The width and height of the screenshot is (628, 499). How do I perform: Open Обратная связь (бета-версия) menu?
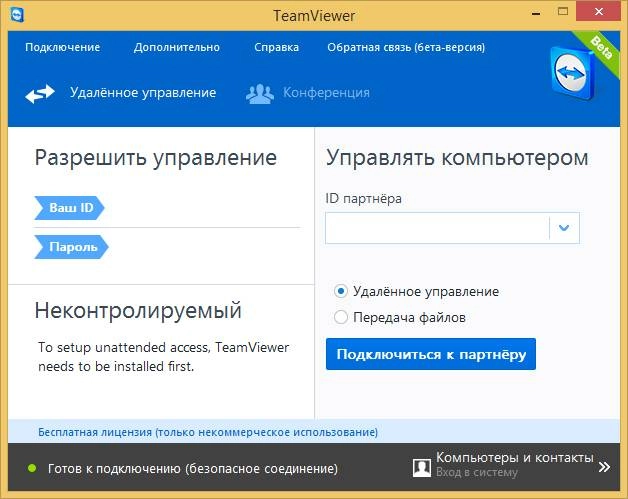(406, 47)
